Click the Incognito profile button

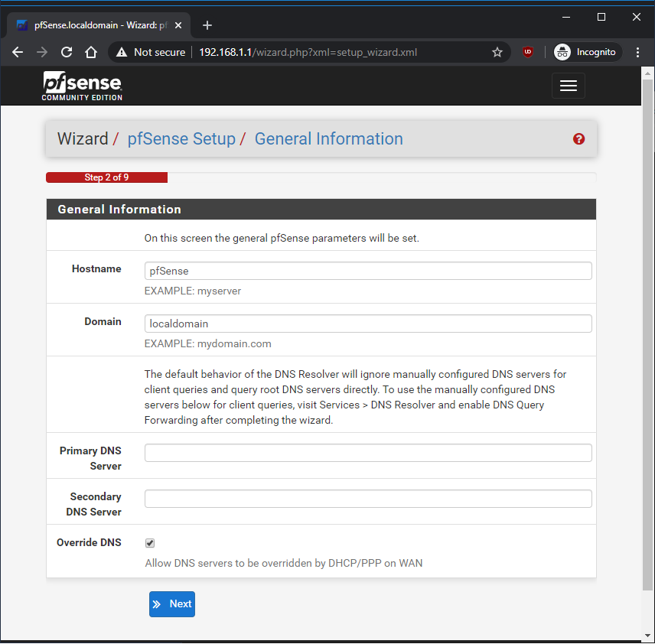click(588, 52)
